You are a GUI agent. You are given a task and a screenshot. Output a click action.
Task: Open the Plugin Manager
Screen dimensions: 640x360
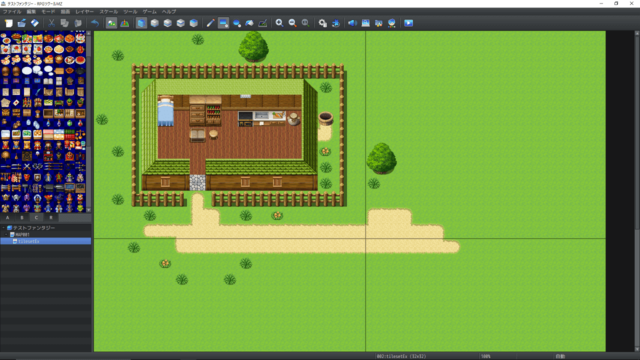pos(336,23)
